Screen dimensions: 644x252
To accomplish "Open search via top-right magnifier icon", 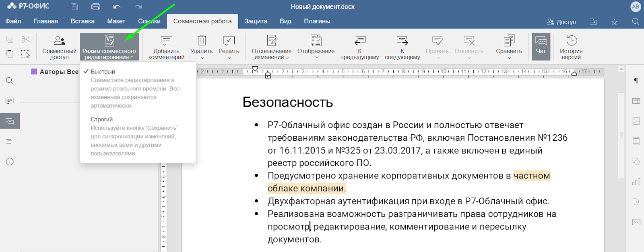I will (x=636, y=21).
